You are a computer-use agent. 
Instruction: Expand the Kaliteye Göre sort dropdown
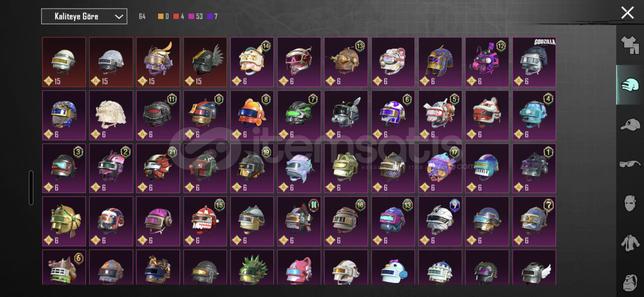(x=84, y=16)
